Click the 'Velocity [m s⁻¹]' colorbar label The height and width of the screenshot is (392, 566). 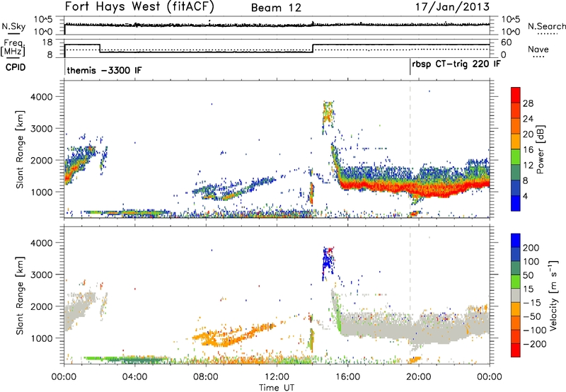[553, 295]
